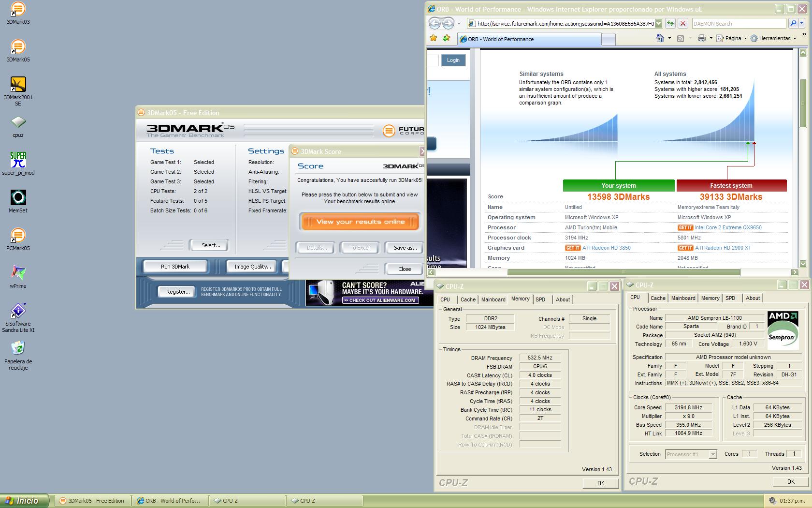Click OK in the right CPU-Z window
Viewport: 812px width, 508px height.
791,481
